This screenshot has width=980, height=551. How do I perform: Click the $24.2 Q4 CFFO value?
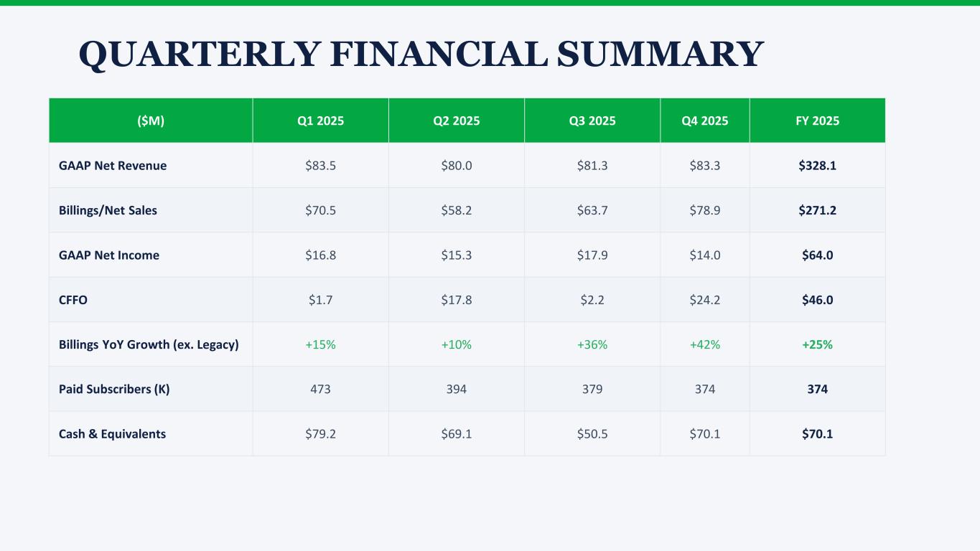pos(704,300)
